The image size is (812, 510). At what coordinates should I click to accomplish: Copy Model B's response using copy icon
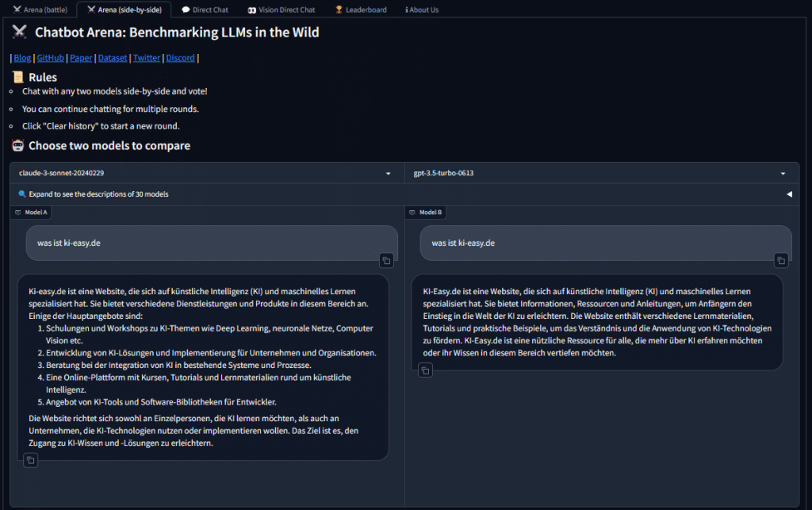[425, 370]
